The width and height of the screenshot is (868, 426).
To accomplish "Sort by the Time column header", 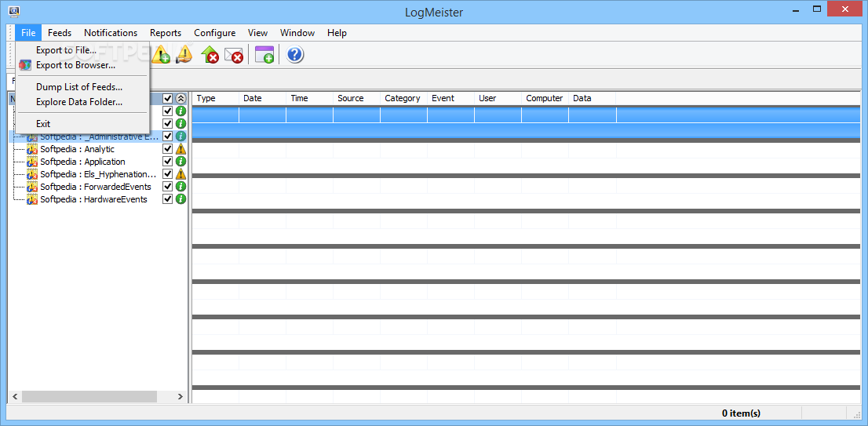I will coord(309,99).
